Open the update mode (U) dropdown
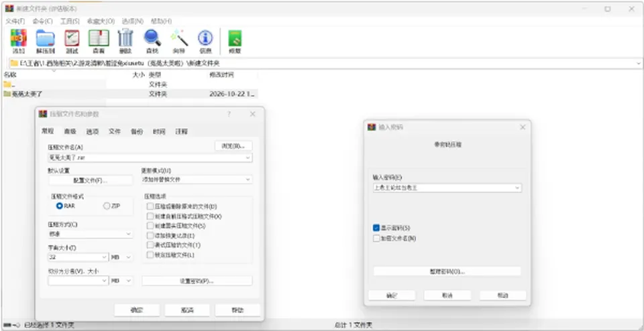Image resolution: width=644 pixels, height=331 pixels. [248, 180]
